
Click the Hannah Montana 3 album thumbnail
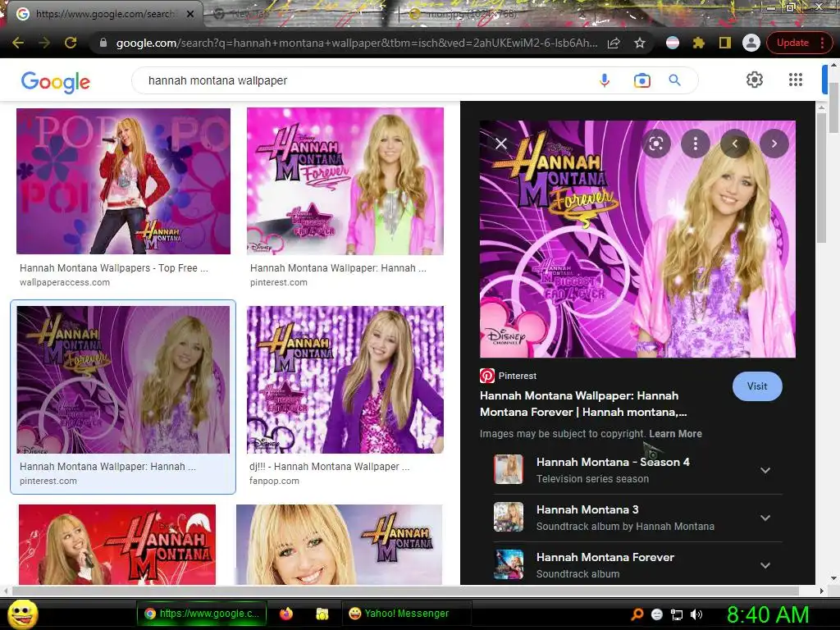tap(508, 517)
